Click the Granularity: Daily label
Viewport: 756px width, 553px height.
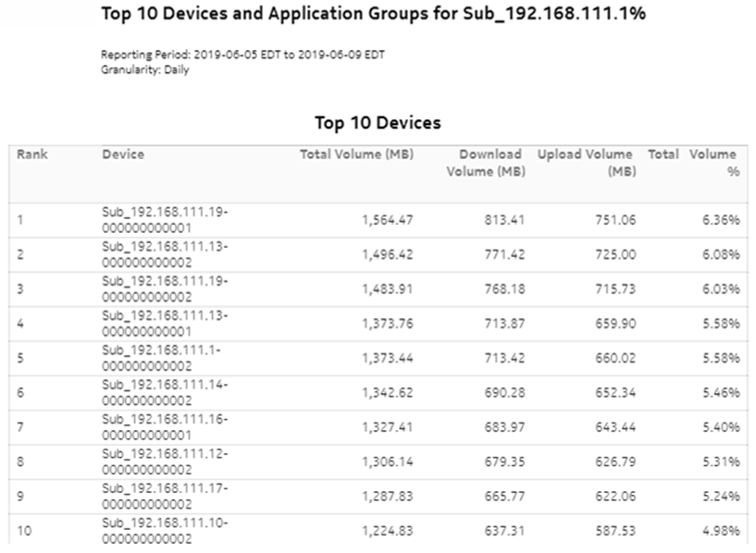[148, 70]
